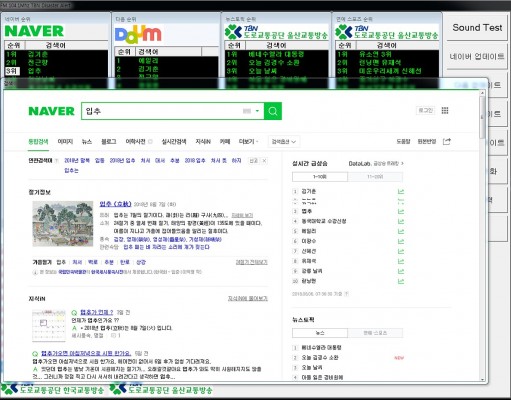The height and width of the screenshot is (400, 511).
Task: Click the green Naver search magnifier button
Action: 273,111
